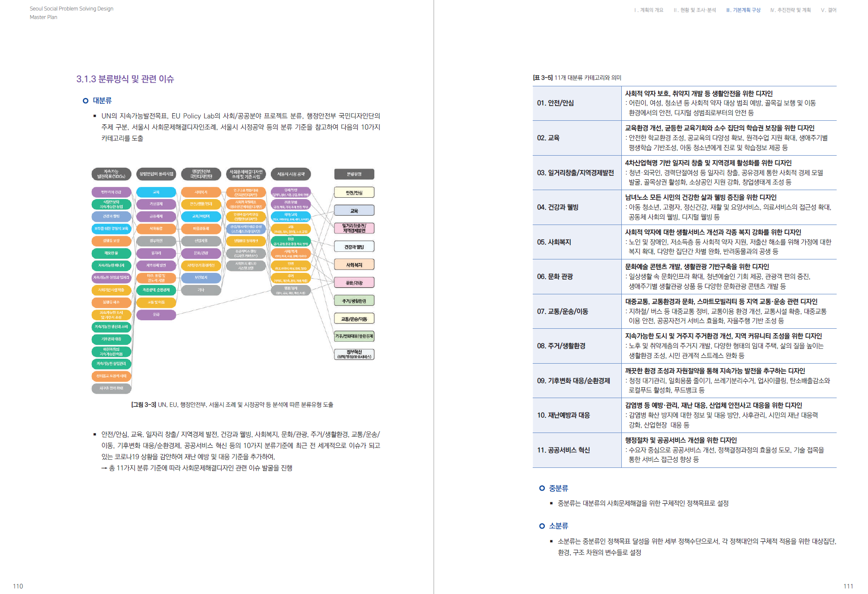Click the 표 3-5 table caption

click(x=577, y=78)
